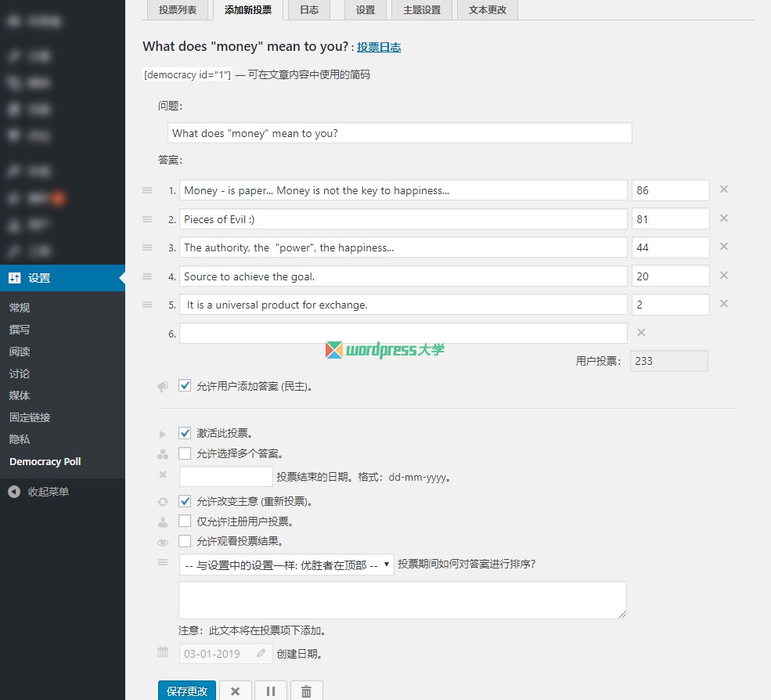Image resolution: width=771 pixels, height=700 pixels.
Task: Click the calendar icon beside creation date
Action: click(x=163, y=652)
